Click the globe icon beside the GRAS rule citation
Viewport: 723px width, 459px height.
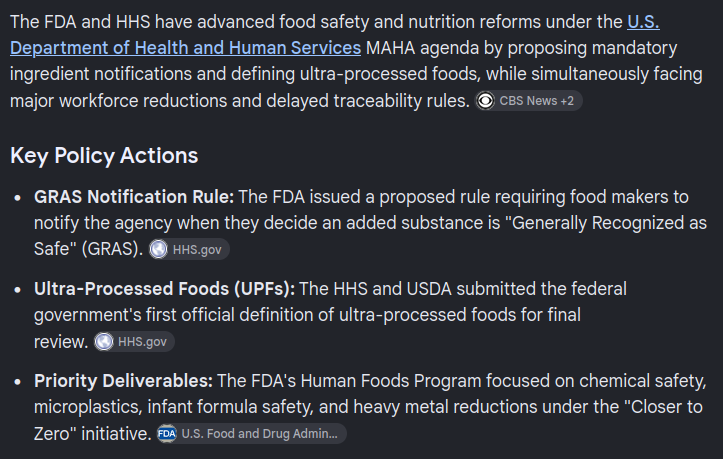point(159,249)
